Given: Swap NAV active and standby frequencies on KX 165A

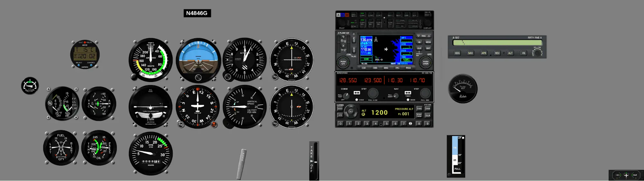Looking at the screenshot, I should [x=408, y=93].
